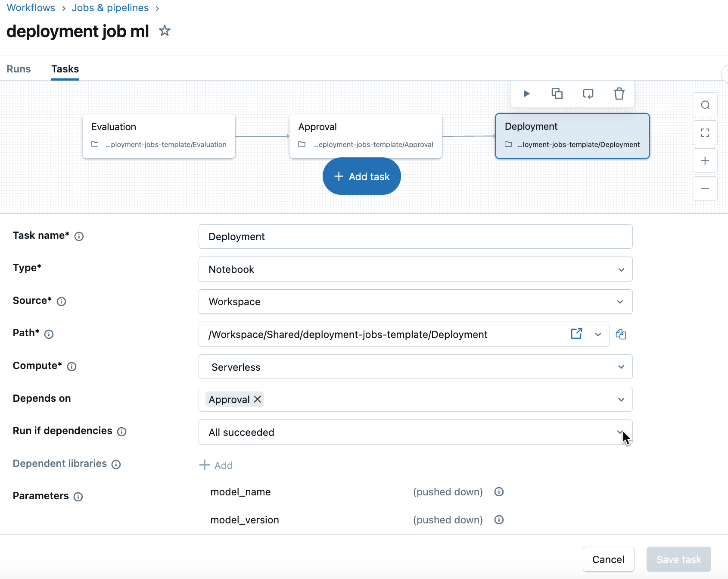The height and width of the screenshot is (579, 728).
Task: Run the selected Deployment task
Action: tap(526, 94)
